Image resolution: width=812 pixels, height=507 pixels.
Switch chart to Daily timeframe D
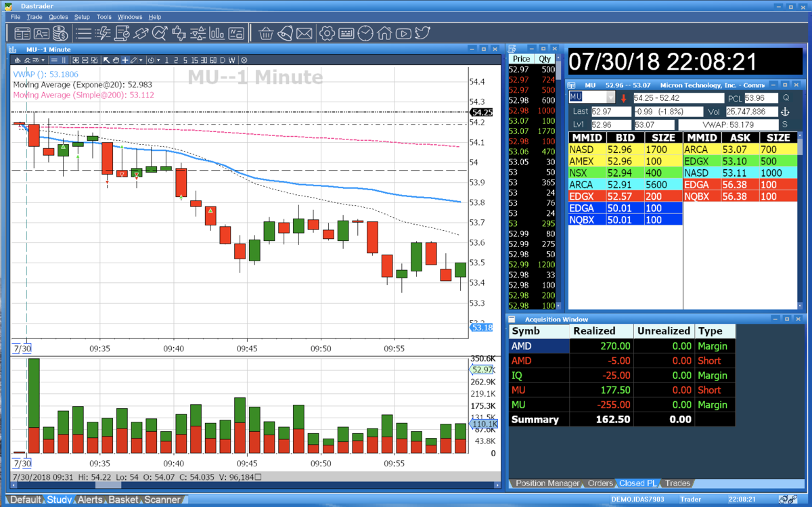pyautogui.click(x=223, y=60)
